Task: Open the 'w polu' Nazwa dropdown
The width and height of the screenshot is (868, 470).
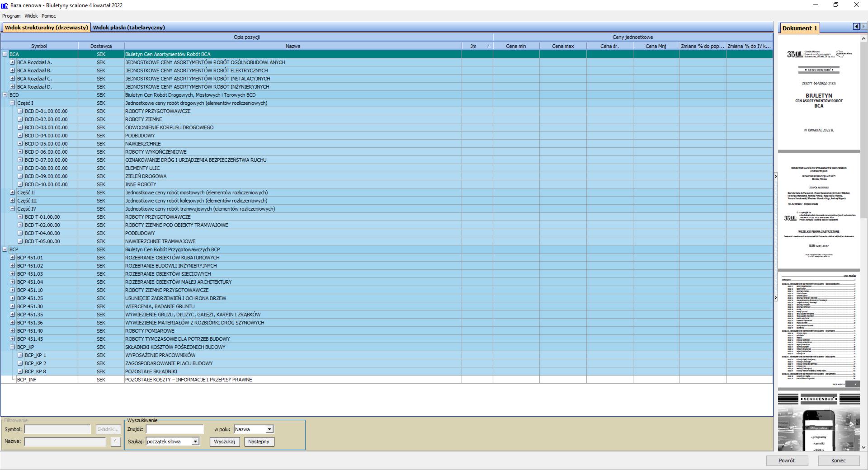Action: 269,429
